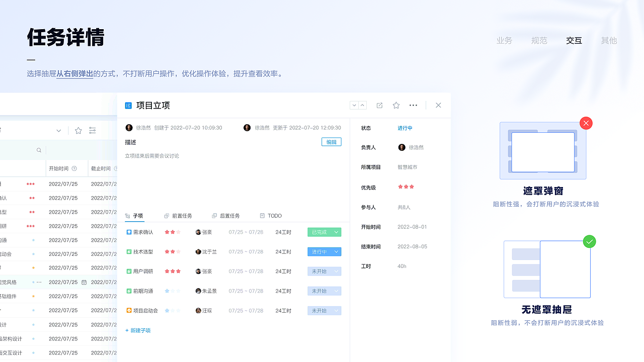Open 进行中 status dropdown for 技术选型
644x362 pixels.
(325, 252)
